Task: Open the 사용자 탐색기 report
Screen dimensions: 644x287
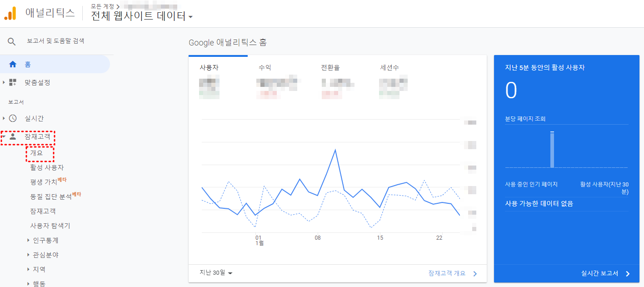Action: (50, 226)
